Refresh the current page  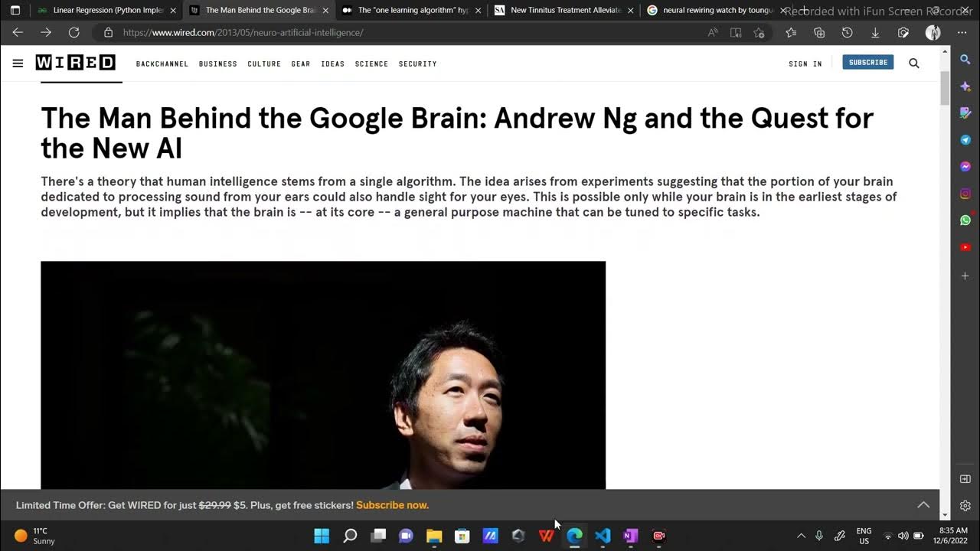73,32
